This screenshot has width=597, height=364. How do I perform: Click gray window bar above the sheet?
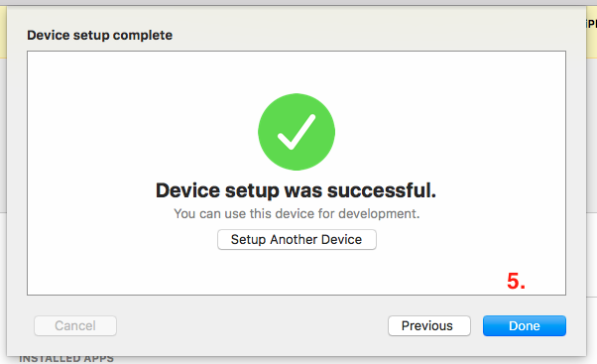298,2
